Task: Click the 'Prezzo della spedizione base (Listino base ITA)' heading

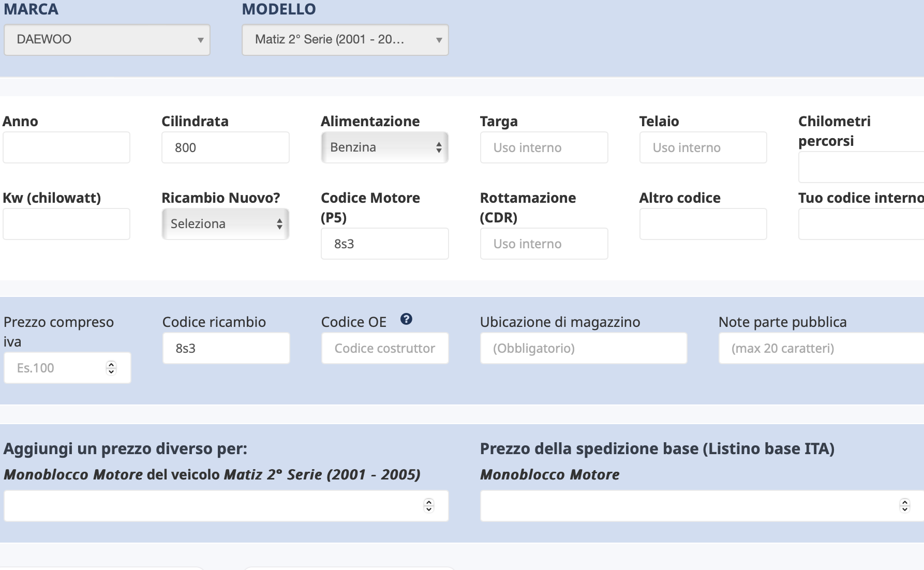Action: [658, 448]
